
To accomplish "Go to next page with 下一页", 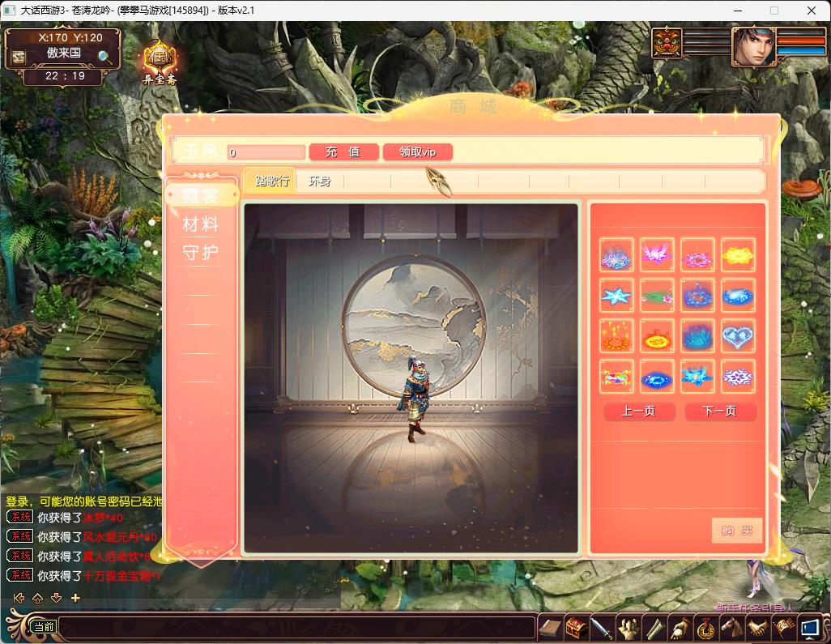I will [x=720, y=412].
